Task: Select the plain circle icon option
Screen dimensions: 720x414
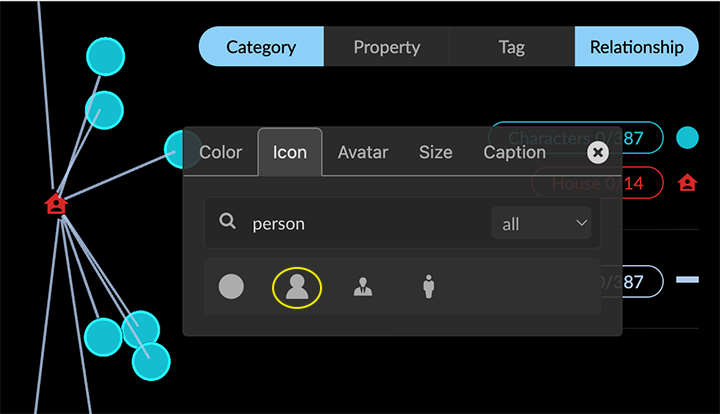Action: [x=231, y=287]
